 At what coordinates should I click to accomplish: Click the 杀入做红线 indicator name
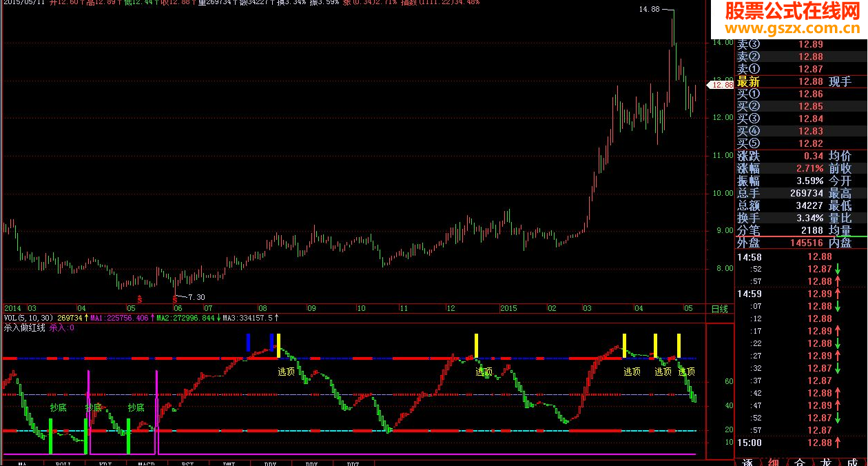pyautogui.click(x=24, y=327)
